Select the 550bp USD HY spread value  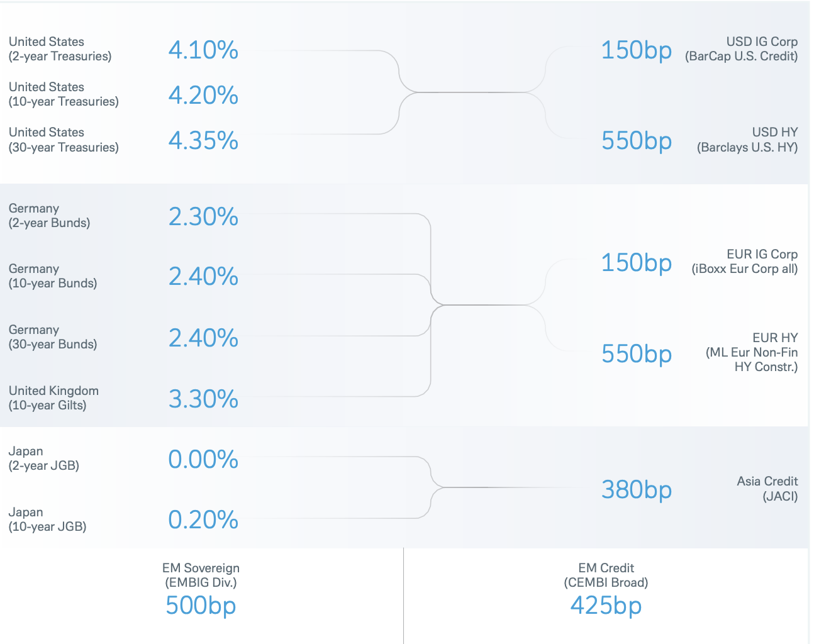[x=637, y=141]
